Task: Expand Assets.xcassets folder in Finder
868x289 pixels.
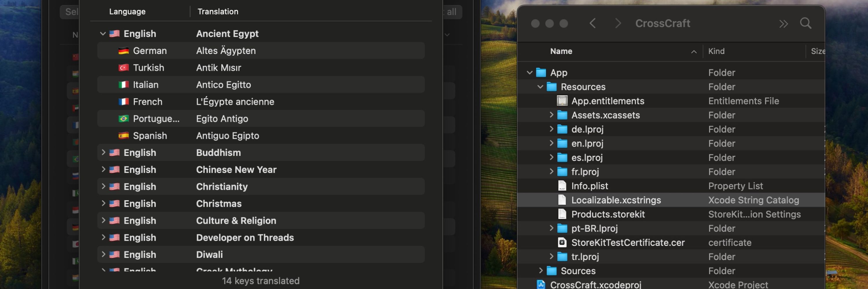Action: coord(551,115)
